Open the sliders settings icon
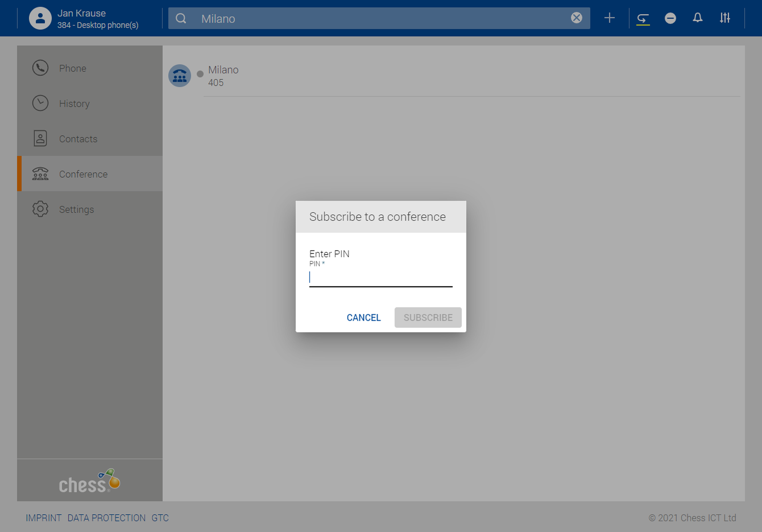Screen dimensions: 762x532 pyautogui.click(x=725, y=18)
